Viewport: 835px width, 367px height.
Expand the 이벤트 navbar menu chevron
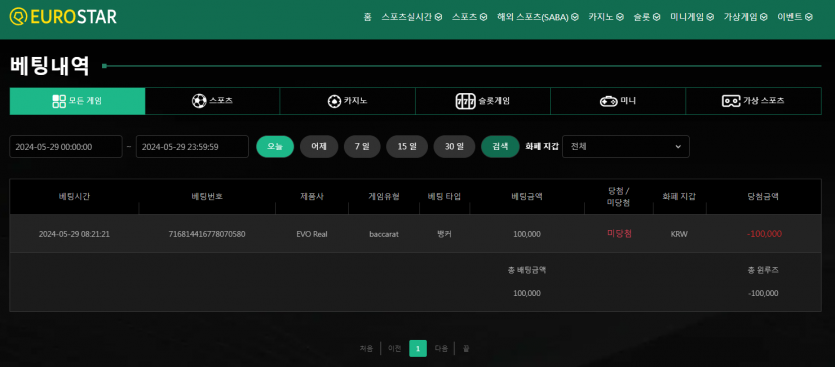tap(809, 17)
